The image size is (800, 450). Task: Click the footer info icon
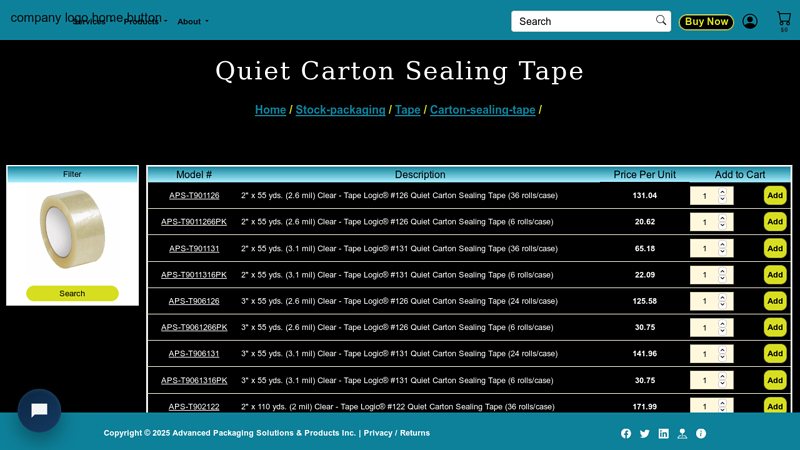point(701,434)
